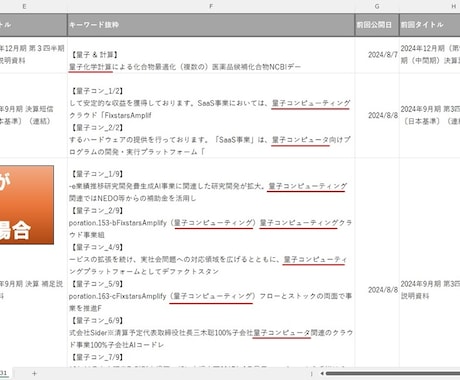
Task: Click the date cell 2024/8/7
Action: [x=377, y=55]
